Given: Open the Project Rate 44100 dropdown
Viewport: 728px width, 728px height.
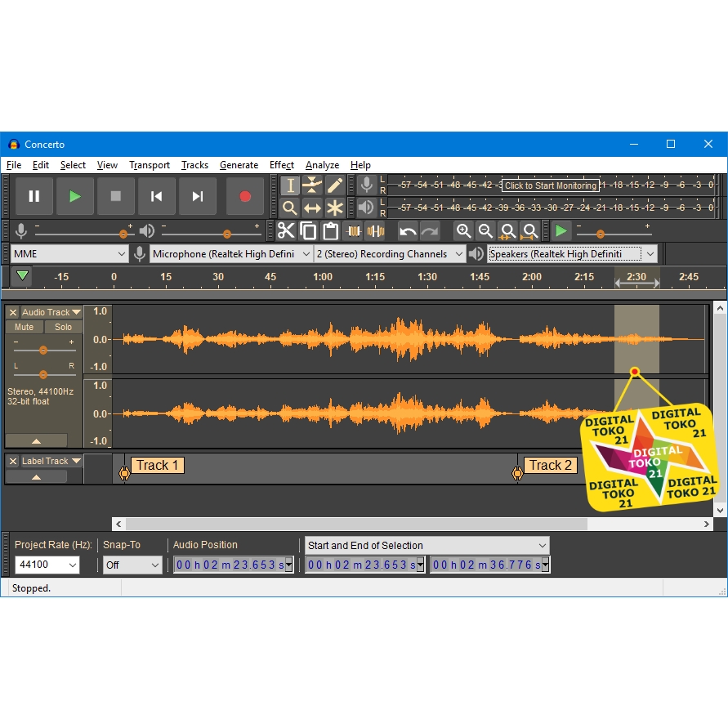Looking at the screenshot, I should (47, 565).
